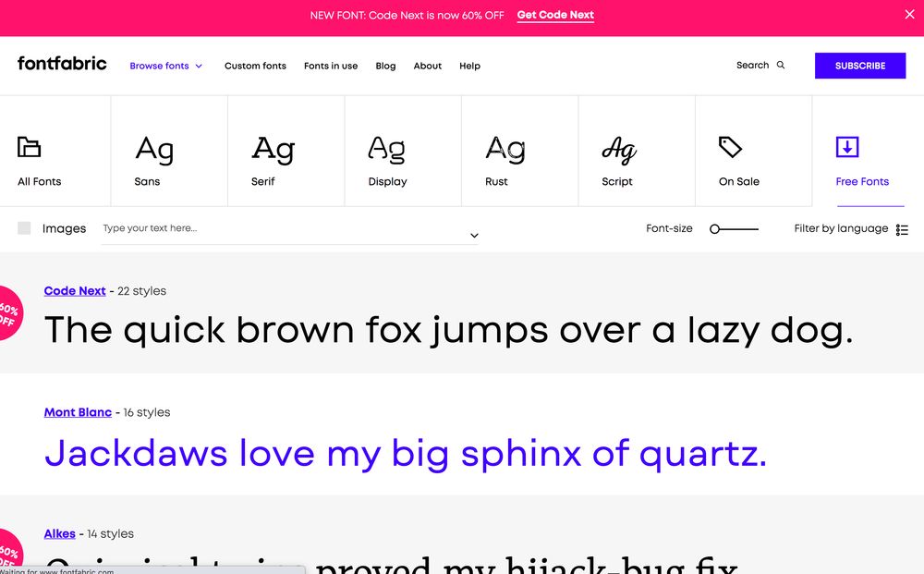Choose the Serif category Ag icon
Screen dimensions: 924x574
(273, 150)
